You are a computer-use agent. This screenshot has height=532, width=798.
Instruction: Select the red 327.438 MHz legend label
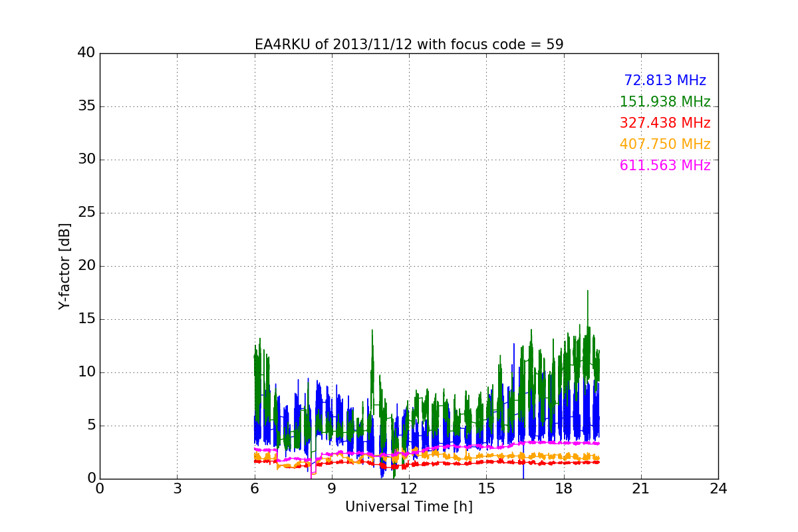point(665,123)
